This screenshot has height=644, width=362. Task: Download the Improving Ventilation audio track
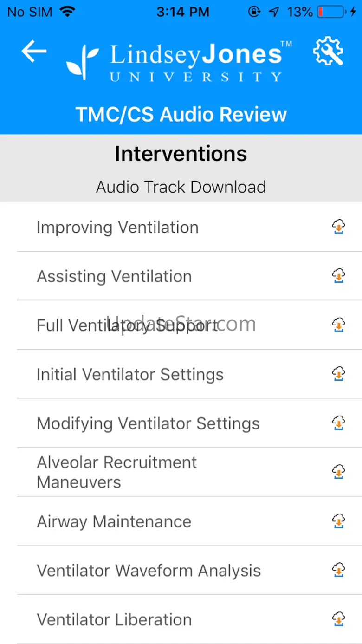(x=339, y=227)
